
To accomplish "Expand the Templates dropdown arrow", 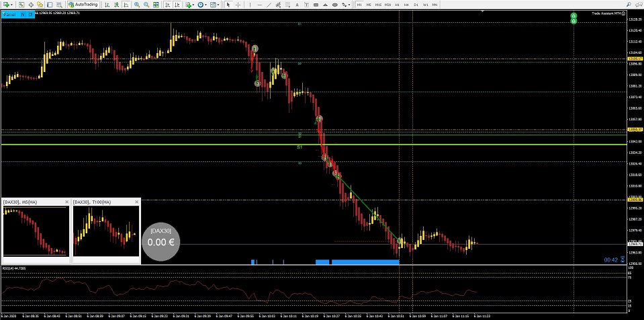I will 218,5.
